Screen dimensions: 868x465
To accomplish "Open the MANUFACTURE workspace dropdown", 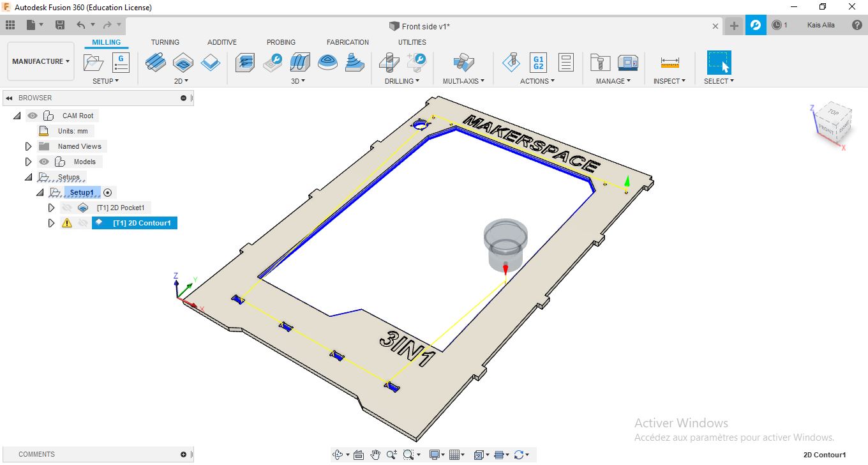I will coord(41,61).
